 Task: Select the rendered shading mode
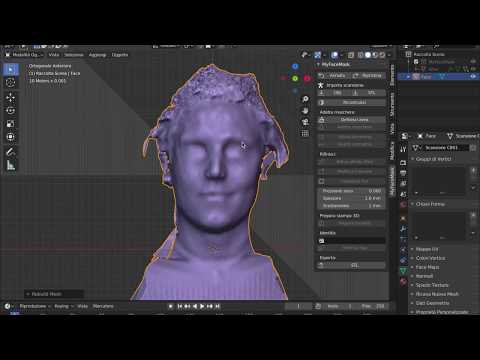click(x=382, y=55)
